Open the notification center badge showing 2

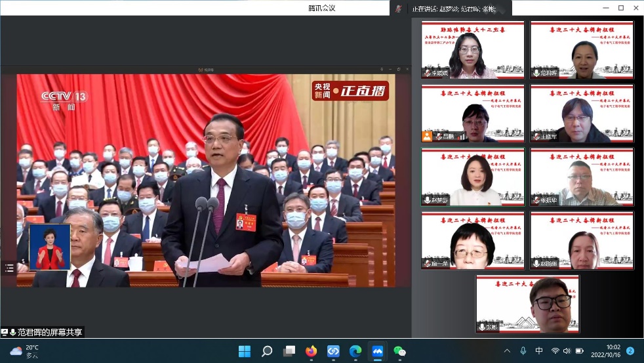click(x=630, y=351)
